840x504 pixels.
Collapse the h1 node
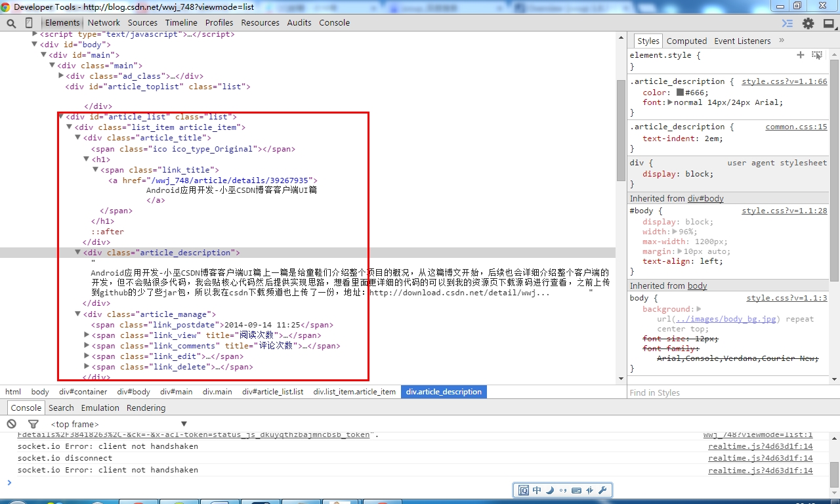click(87, 159)
